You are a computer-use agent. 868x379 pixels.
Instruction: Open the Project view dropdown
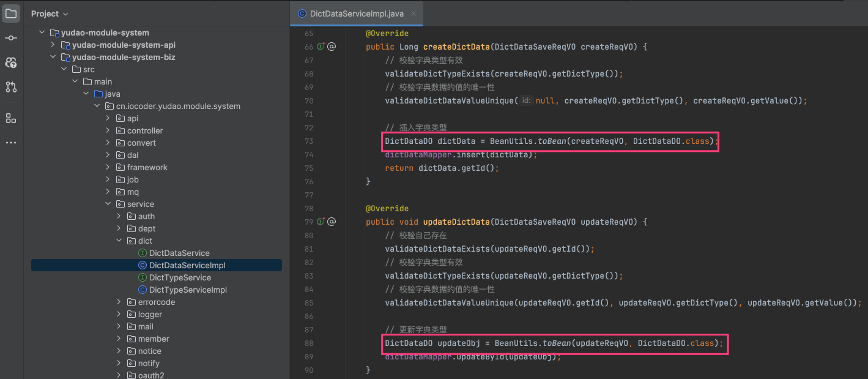click(x=50, y=13)
